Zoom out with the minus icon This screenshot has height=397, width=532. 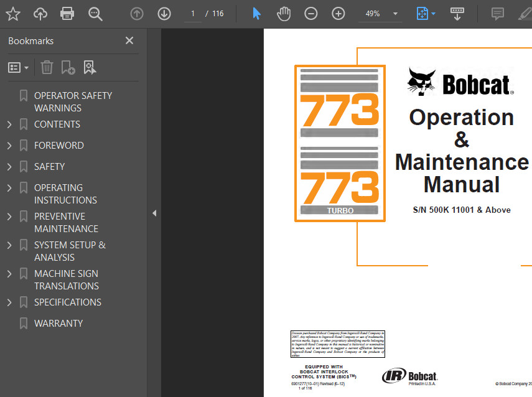tap(310, 14)
